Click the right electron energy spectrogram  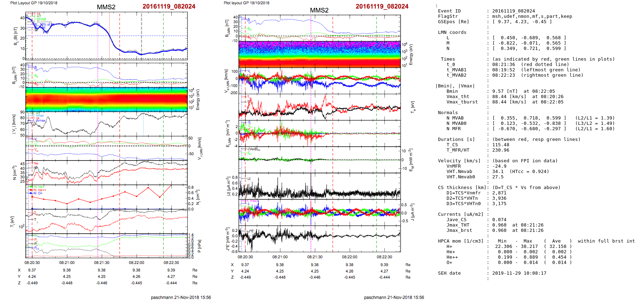319,54
